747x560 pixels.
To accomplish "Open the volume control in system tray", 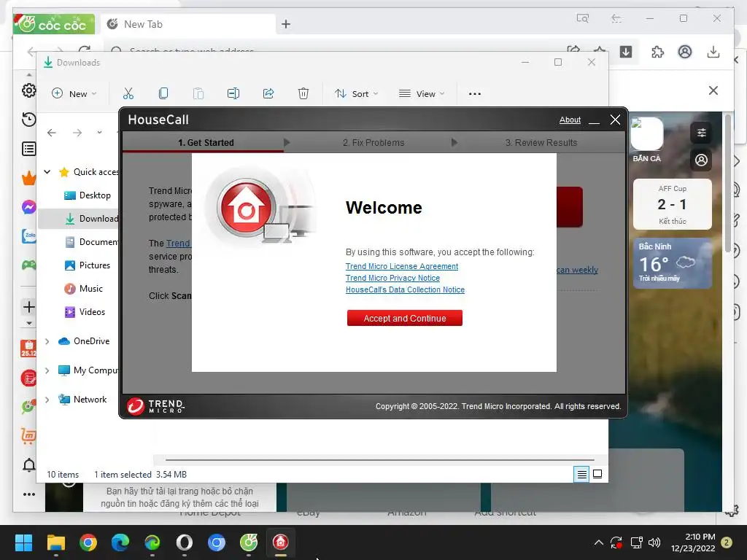I will pos(654,542).
